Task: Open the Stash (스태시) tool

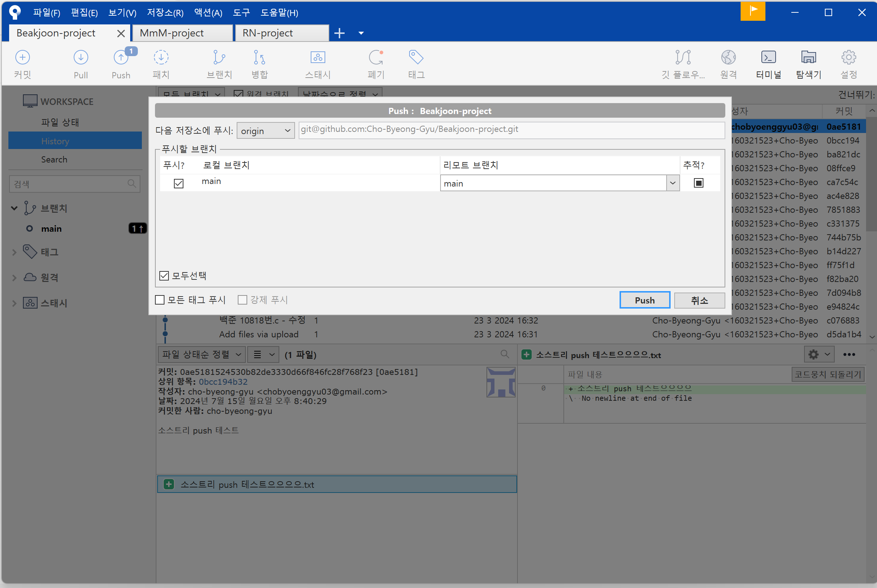Action: coord(318,64)
